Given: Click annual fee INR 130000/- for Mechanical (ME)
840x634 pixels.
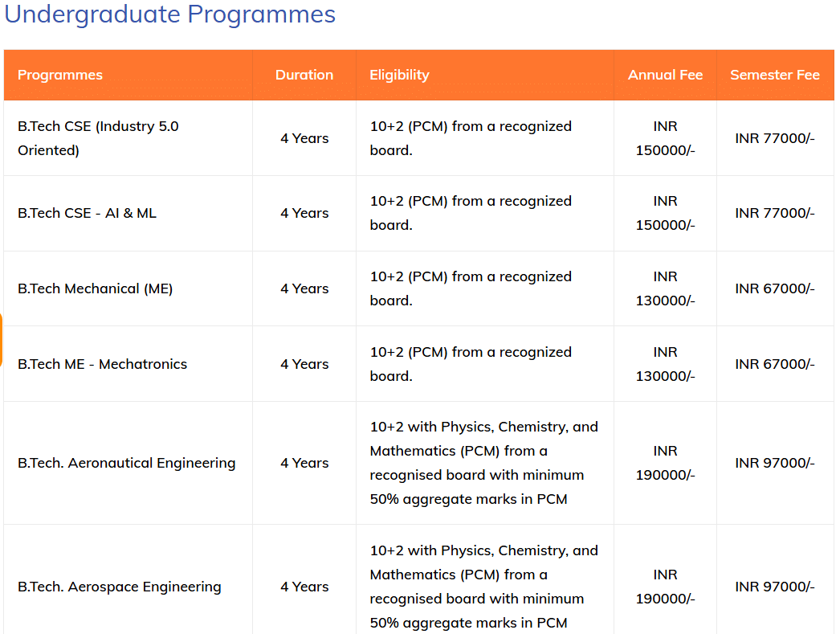Looking at the screenshot, I should [666, 288].
